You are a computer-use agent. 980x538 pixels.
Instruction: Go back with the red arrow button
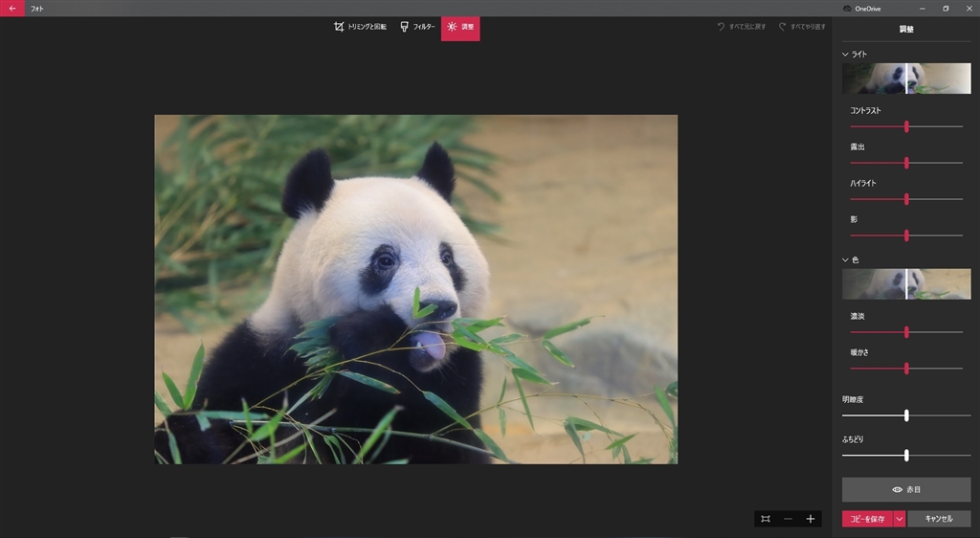(11, 8)
